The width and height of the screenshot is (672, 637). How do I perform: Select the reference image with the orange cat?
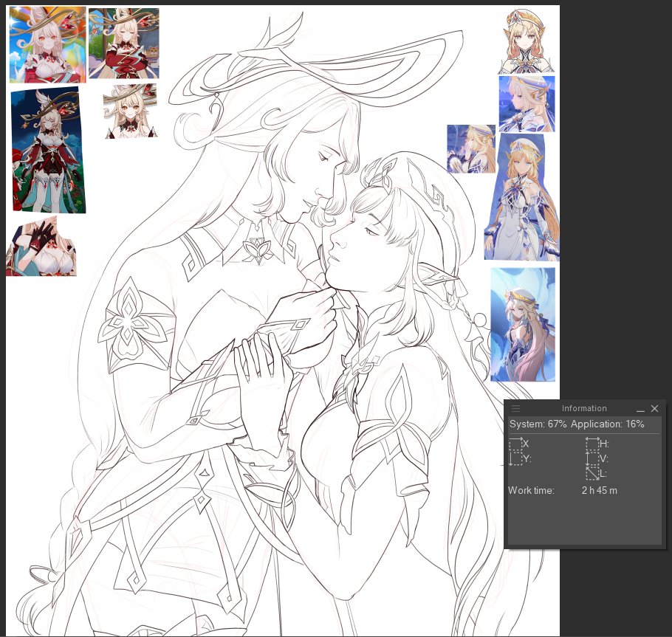click(x=124, y=44)
